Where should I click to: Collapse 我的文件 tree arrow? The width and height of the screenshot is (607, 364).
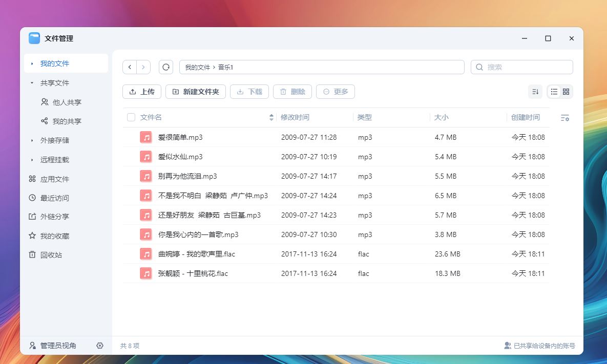[x=32, y=63]
